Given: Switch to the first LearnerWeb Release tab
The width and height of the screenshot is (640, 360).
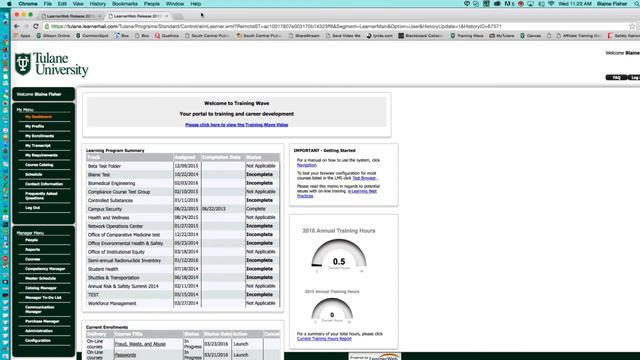Looking at the screenshot, I should [x=70, y=16].
